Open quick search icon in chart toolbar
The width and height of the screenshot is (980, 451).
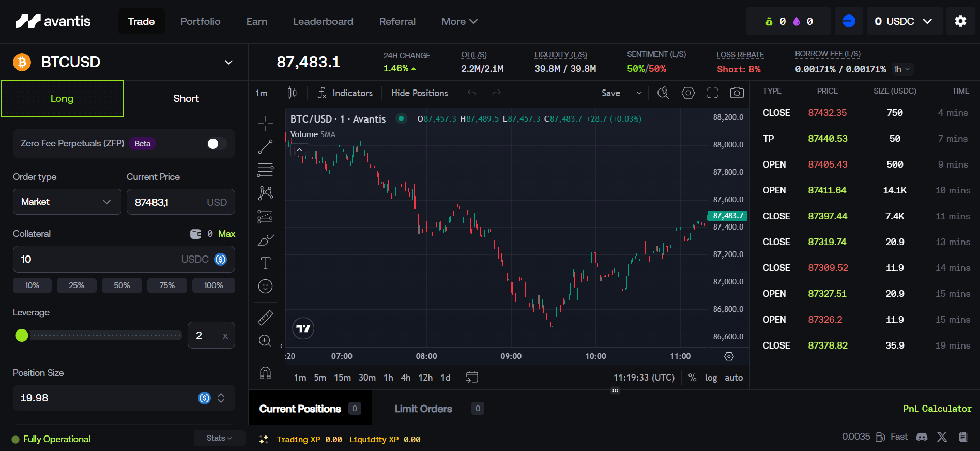[663, 93]
